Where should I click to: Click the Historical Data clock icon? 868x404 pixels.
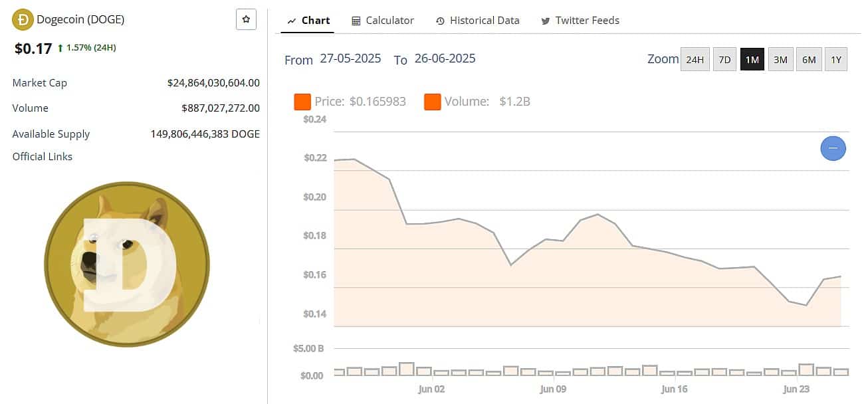[x=440, y=21]
